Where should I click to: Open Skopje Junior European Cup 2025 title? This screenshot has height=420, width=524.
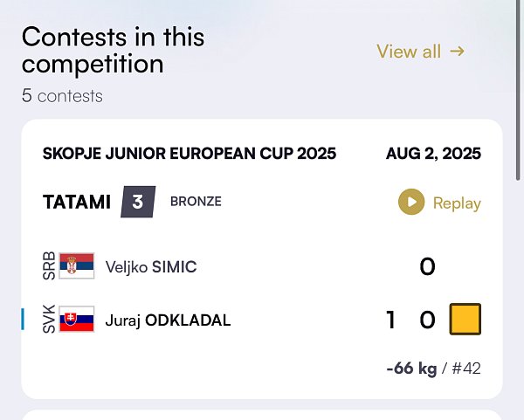tap(190, 154)
